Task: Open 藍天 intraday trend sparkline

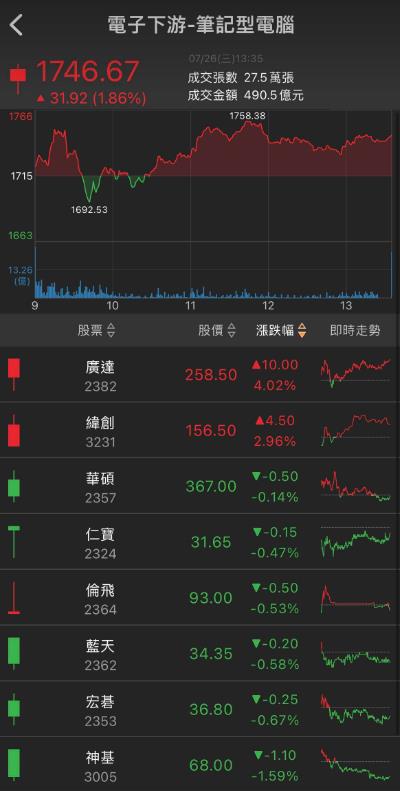Action: pyautogui.click(x=356, y=654)
